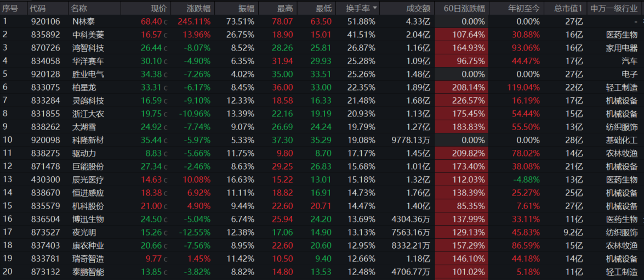Click the 78.07 highest price
The image size is (644, 280).
(282, 21)
